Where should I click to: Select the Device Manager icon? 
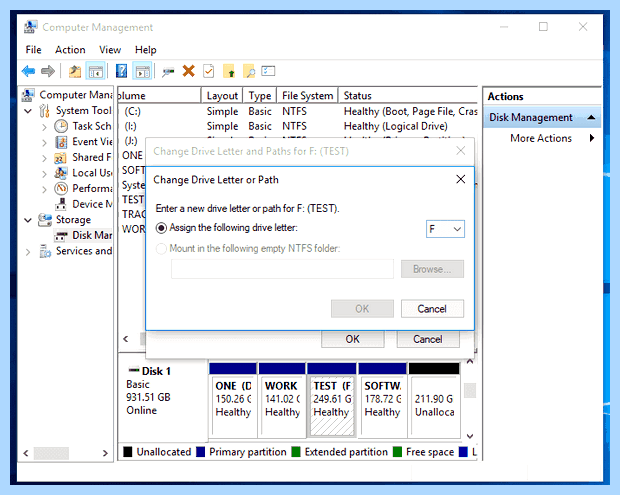click(61, 204)
